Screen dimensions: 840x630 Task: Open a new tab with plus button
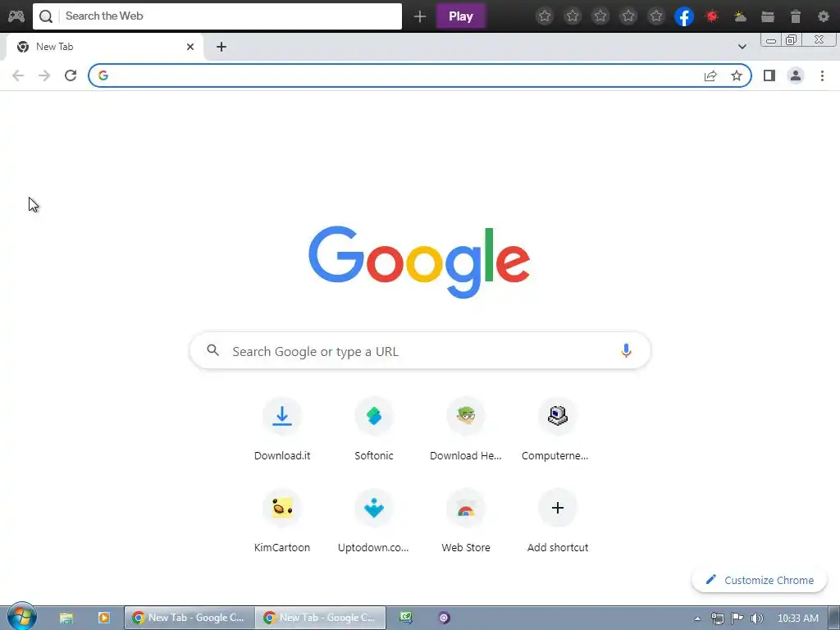(x=221, y=47)
